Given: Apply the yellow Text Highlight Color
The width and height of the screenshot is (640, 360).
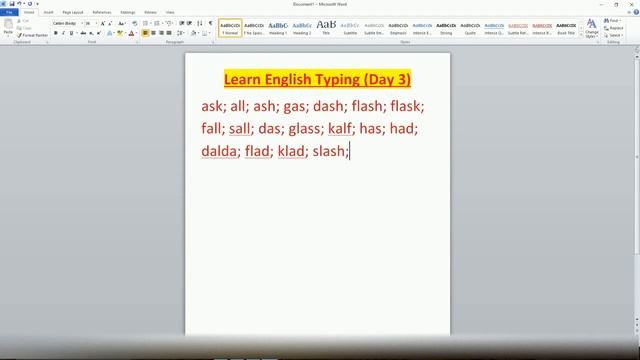Looking at the screenshot, I should [x=120, y=33].
